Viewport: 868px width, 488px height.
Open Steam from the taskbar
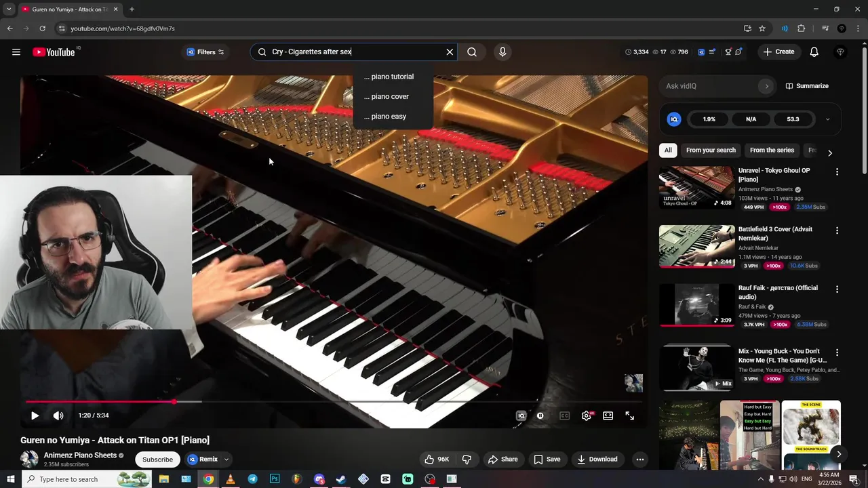(341, 479)
